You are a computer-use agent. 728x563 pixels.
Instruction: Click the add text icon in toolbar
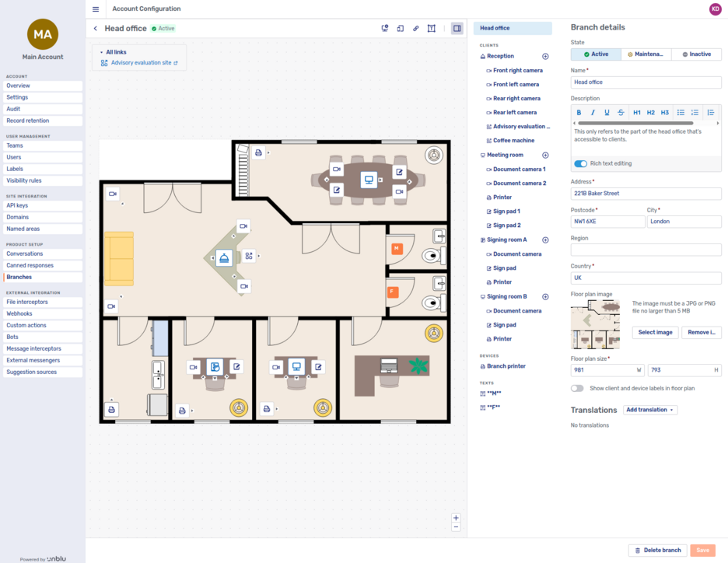click(432, 28)
